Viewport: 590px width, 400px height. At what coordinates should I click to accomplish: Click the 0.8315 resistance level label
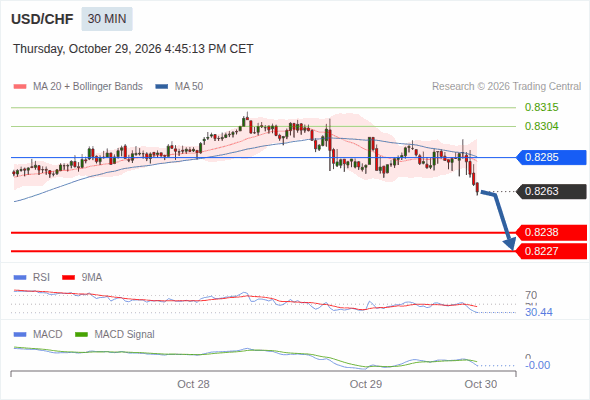pyautogui.click(x=541, y=107)
